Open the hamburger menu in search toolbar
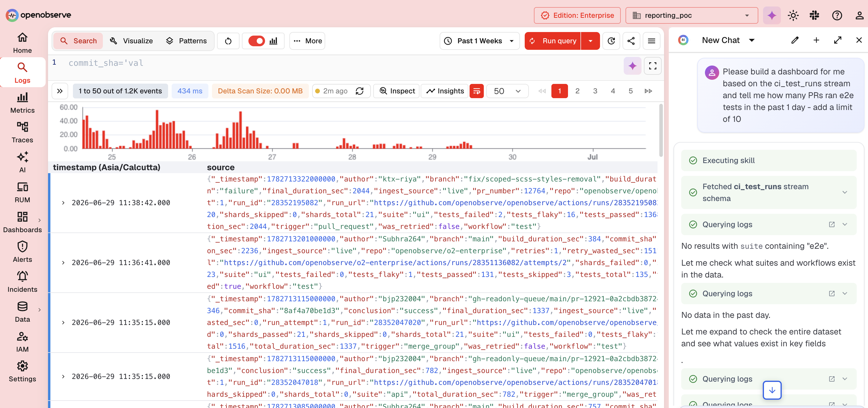The width and height of the screenshot is (868, 408). 651,41
